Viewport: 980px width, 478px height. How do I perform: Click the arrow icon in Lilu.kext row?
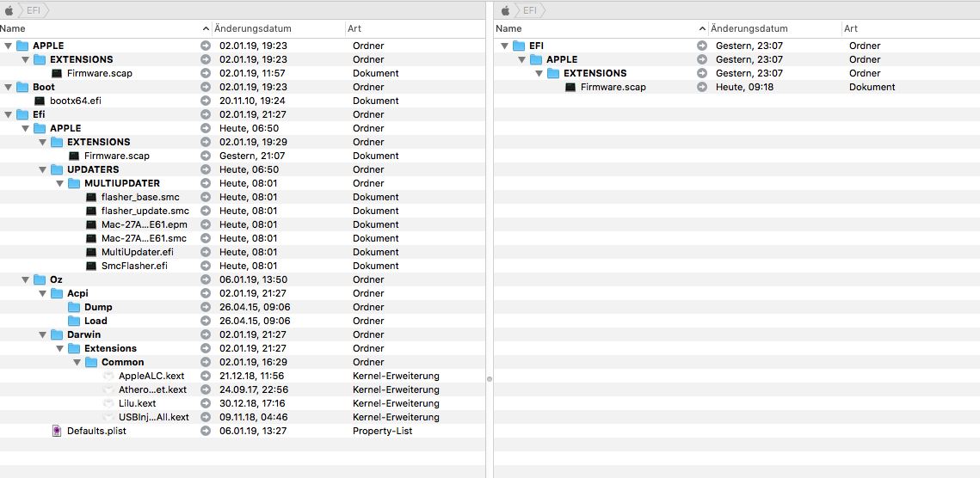coord(206,403)
